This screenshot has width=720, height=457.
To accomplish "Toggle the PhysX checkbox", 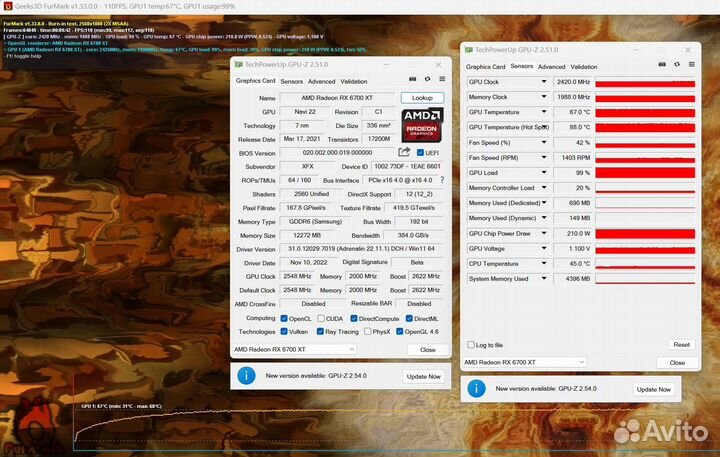I will 367,331.
